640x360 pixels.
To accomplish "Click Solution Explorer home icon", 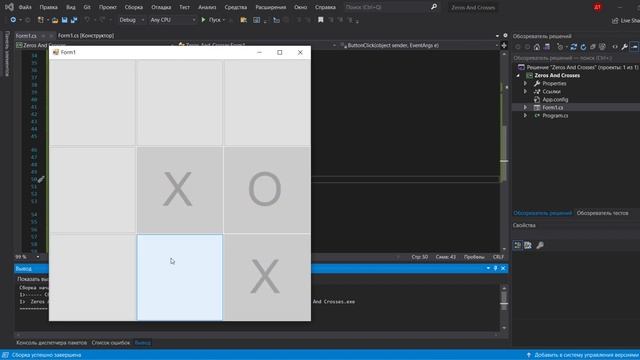I will pos(537,47).
